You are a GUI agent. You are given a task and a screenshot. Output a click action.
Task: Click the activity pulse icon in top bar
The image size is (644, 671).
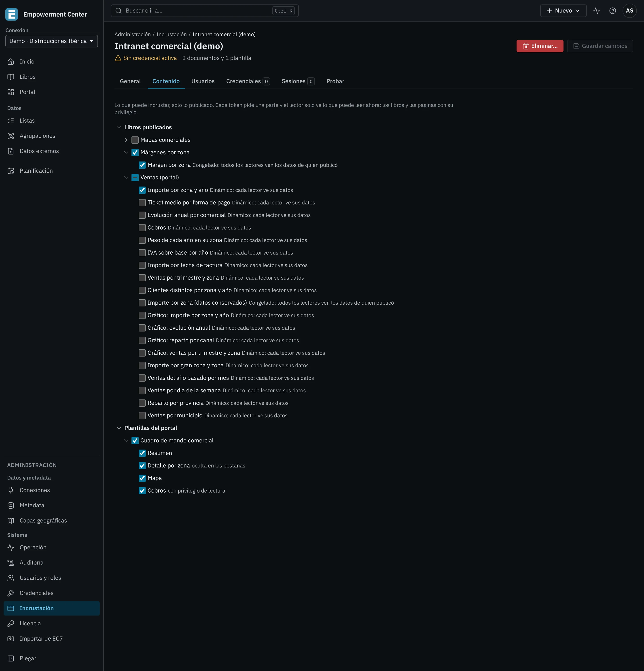click(596, 11)
